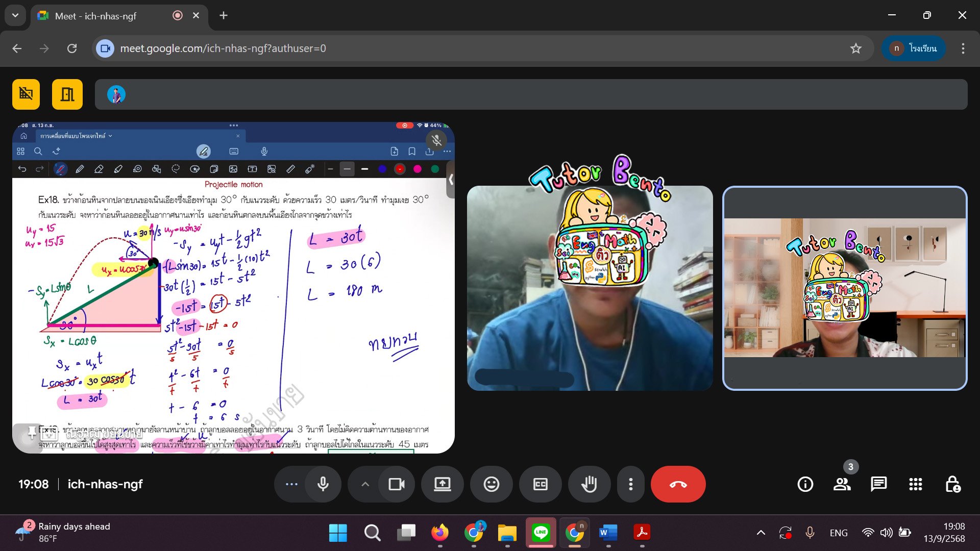Open LINE app from the taskbar
This screenshot has width=980, height=551.
point(541,533)
